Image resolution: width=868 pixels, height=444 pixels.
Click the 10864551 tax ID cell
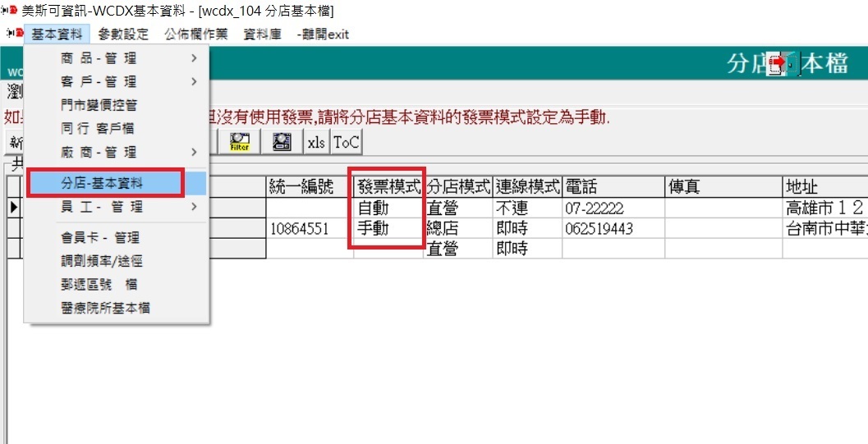click(x=310, y=228)
